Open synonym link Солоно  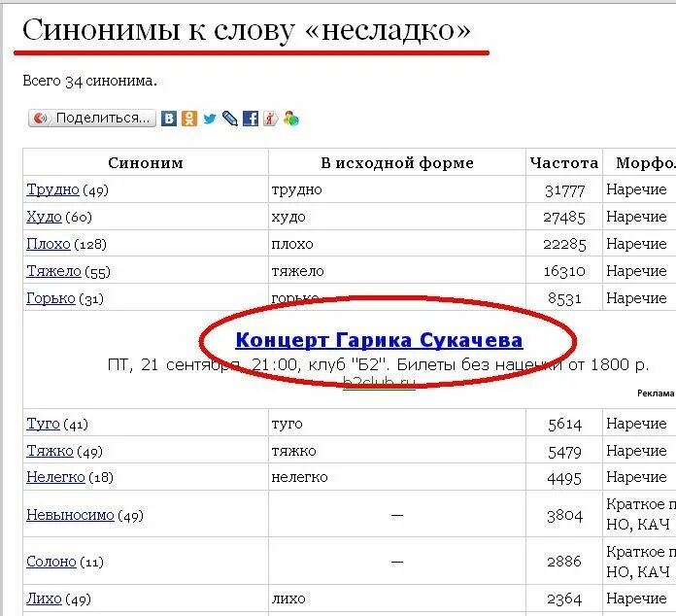coord(51,562)
